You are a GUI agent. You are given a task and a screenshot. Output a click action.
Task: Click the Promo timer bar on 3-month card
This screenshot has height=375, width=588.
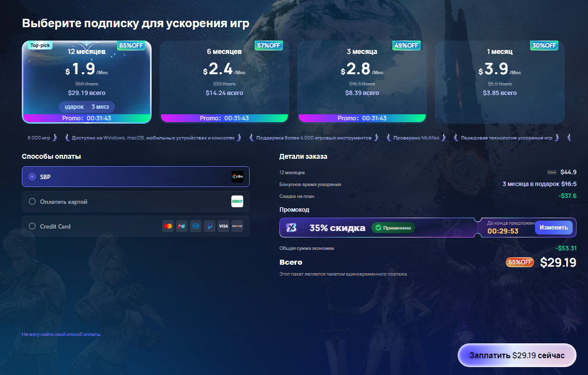coord(362,118)
